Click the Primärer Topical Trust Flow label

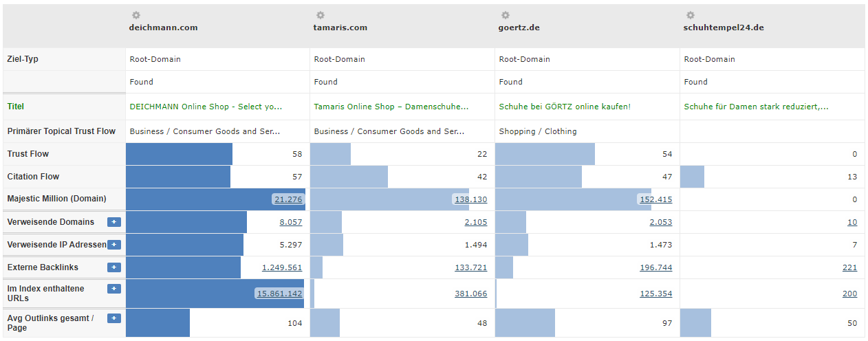[61, 131]
